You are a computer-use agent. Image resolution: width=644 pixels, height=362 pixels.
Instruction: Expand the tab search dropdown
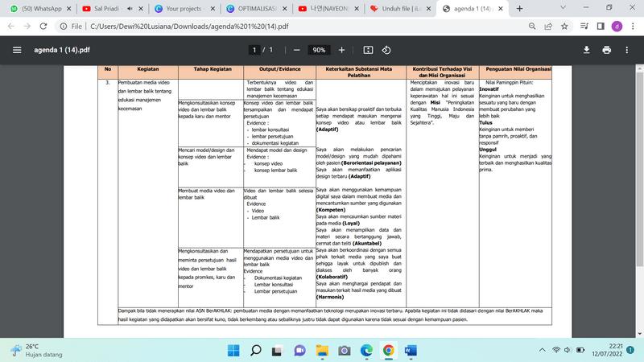[x=563, y=8]
